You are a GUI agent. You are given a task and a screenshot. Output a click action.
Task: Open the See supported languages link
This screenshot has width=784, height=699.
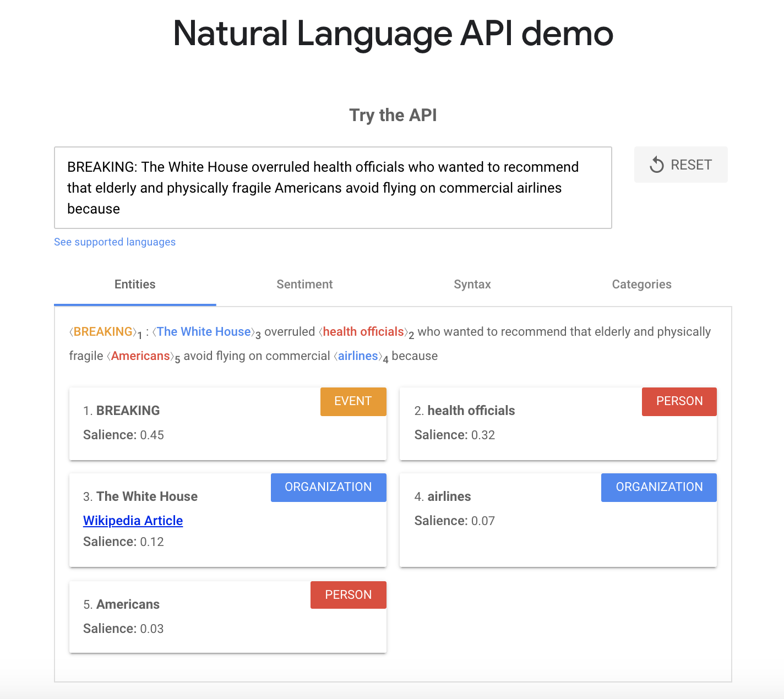pos(115,242)
